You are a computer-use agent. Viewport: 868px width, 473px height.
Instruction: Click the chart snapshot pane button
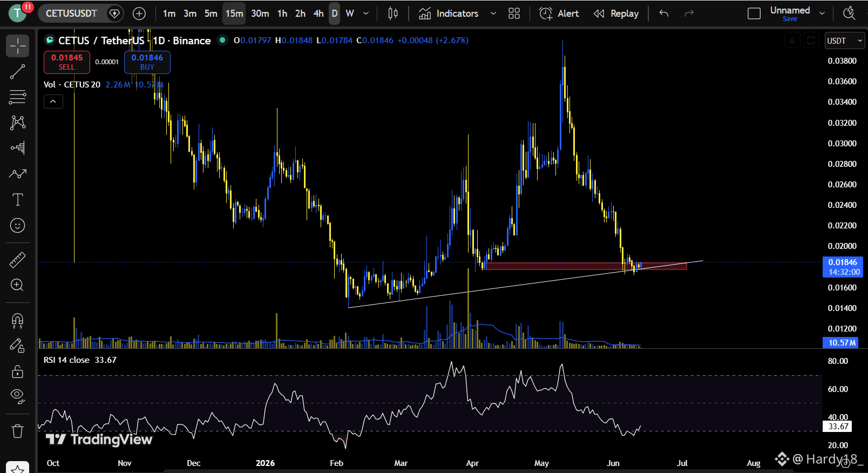click(811, 40)
